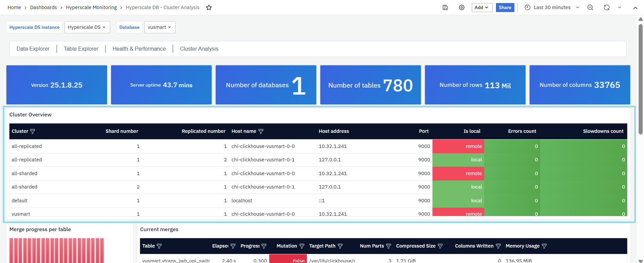The height and width of the screenshot is (263, 644).
Task: Open the vusmart database dropdown
Action: coord(159,27)
